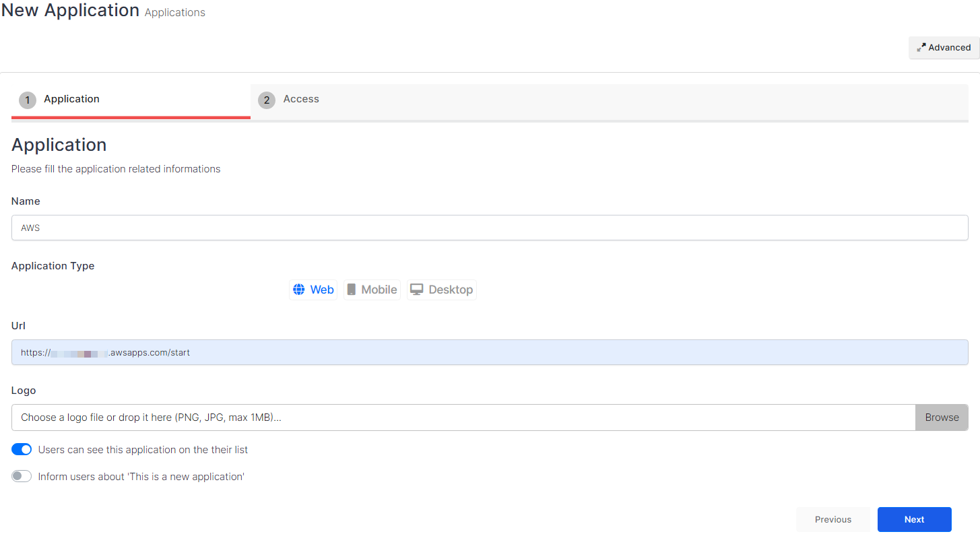
Task: Click the step 1 number circle
Action: click(28, 100)
